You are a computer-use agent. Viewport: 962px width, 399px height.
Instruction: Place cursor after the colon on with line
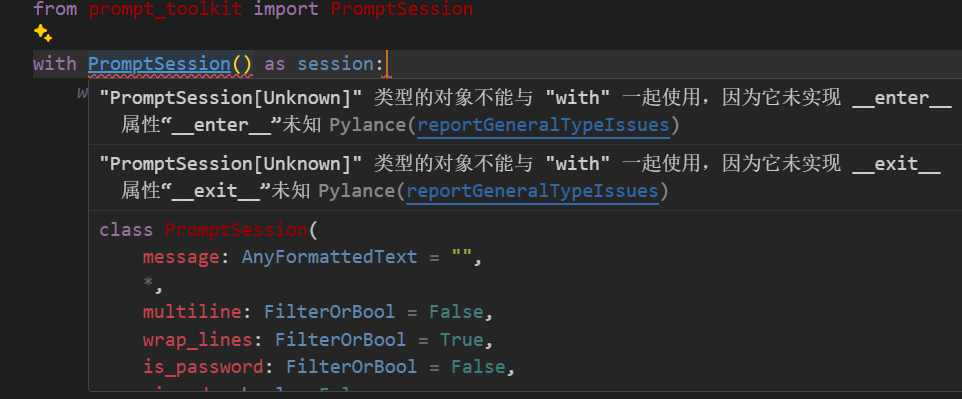(x=387, y=64)
